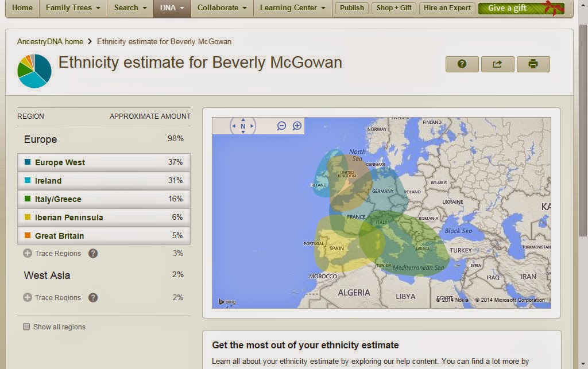The width and height of the screenshot is (588, 369).
Task: Expand West Asia Trace Regions plus icon
Action: (28, 298)
